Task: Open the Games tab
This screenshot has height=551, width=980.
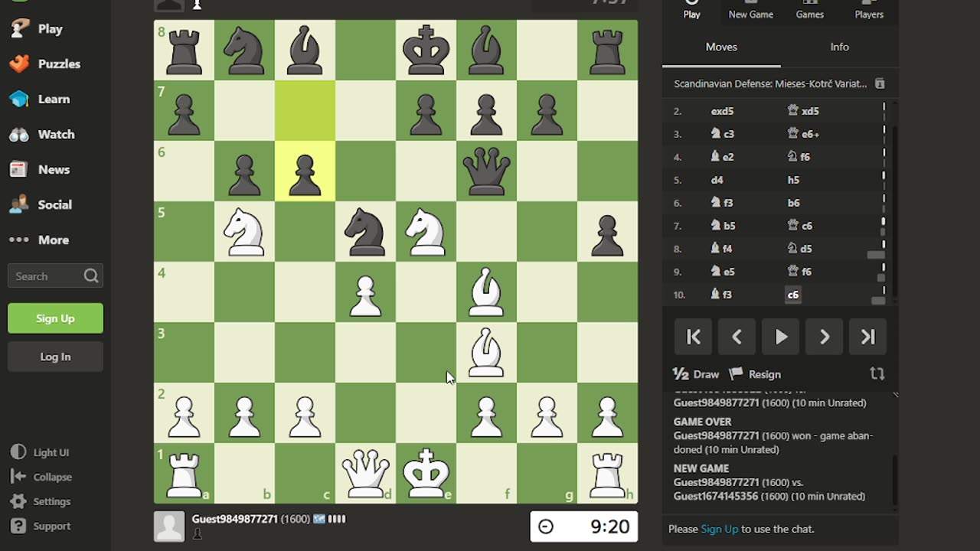Action: click(810, 10)
